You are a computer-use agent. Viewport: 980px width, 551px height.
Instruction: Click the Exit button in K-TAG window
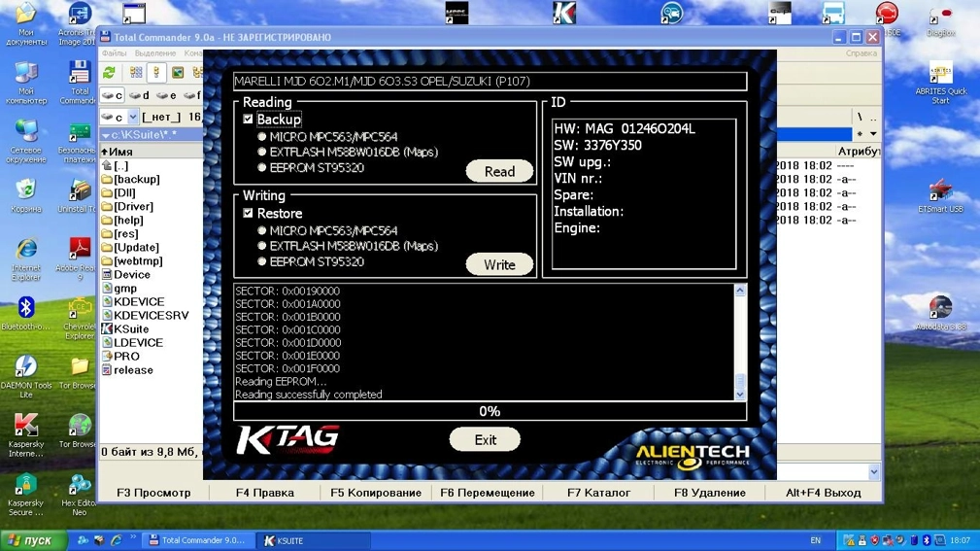[485, 439]
